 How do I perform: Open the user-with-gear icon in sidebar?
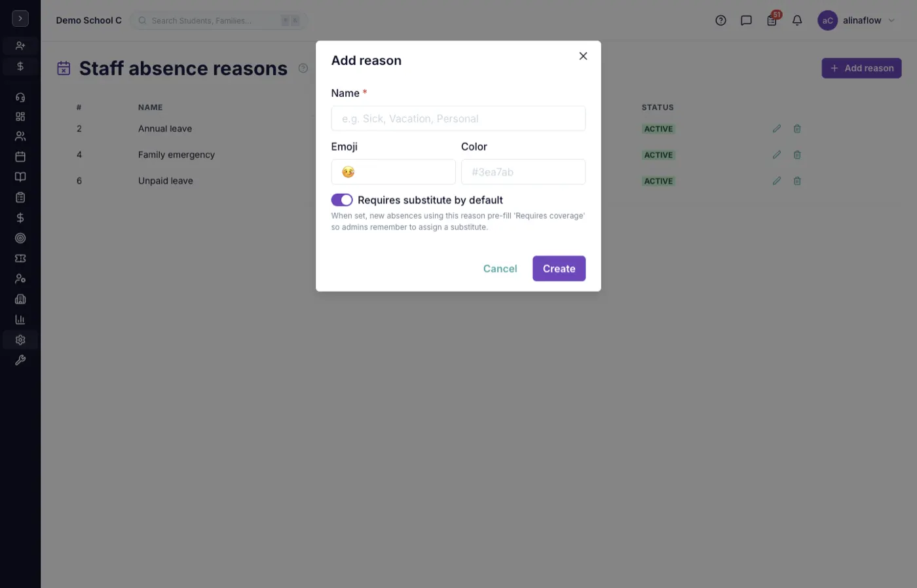click(x=20, y=278)
